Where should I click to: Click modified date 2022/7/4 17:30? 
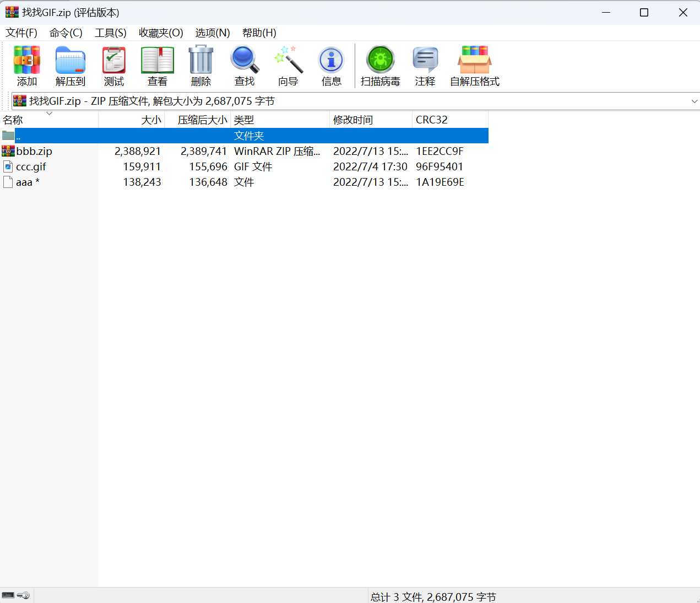[370, 166]
